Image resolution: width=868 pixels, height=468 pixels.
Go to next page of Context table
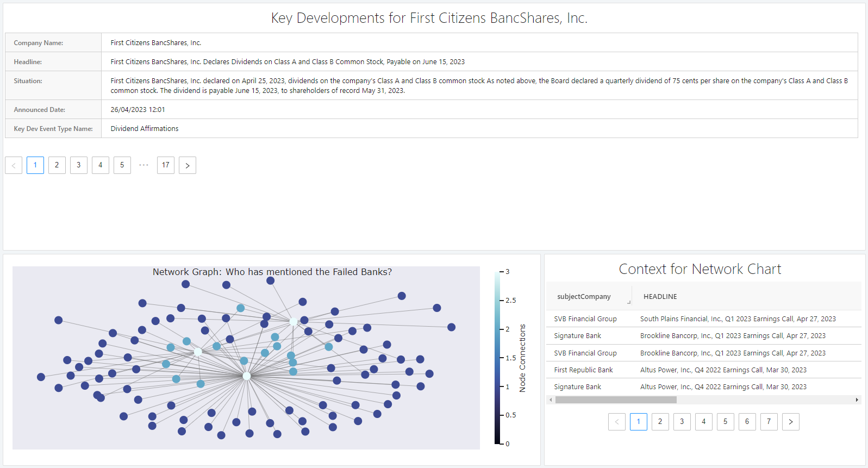[790, 422]
